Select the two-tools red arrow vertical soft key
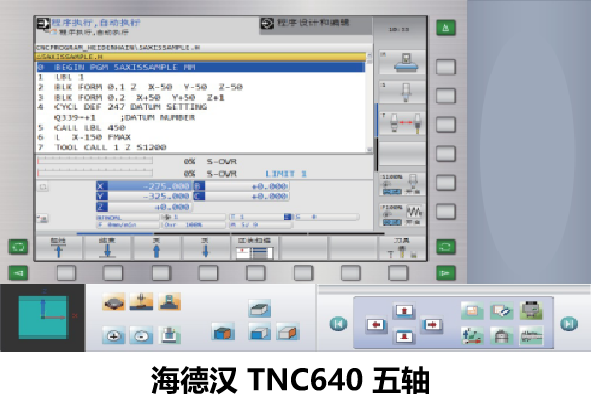 pyautogui.click(x=402, y=123)
